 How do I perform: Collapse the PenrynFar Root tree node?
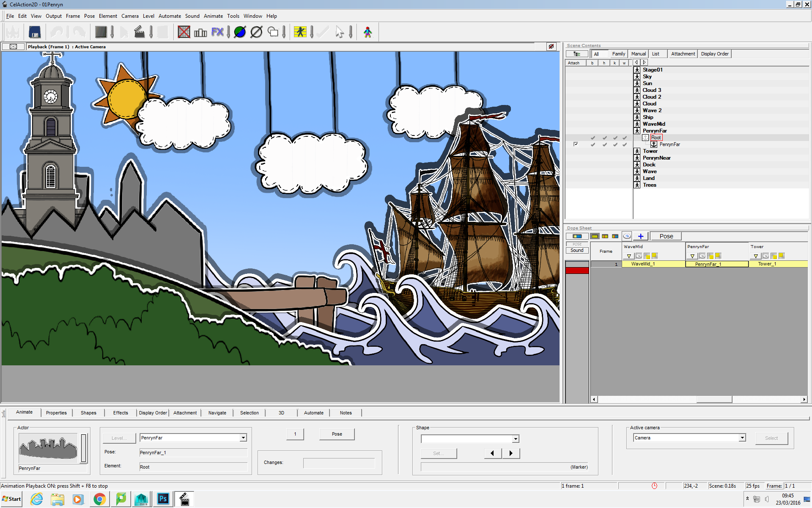point(645,138)
